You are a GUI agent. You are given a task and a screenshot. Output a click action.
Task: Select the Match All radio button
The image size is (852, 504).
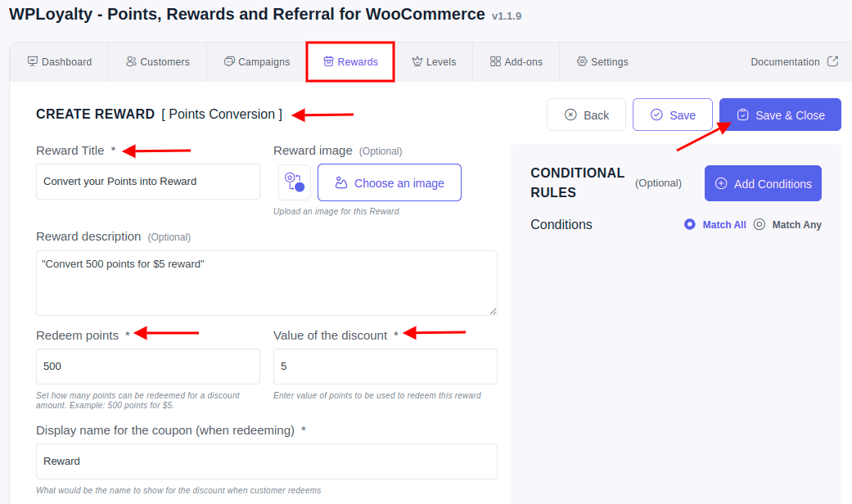[x=689, y=224]
